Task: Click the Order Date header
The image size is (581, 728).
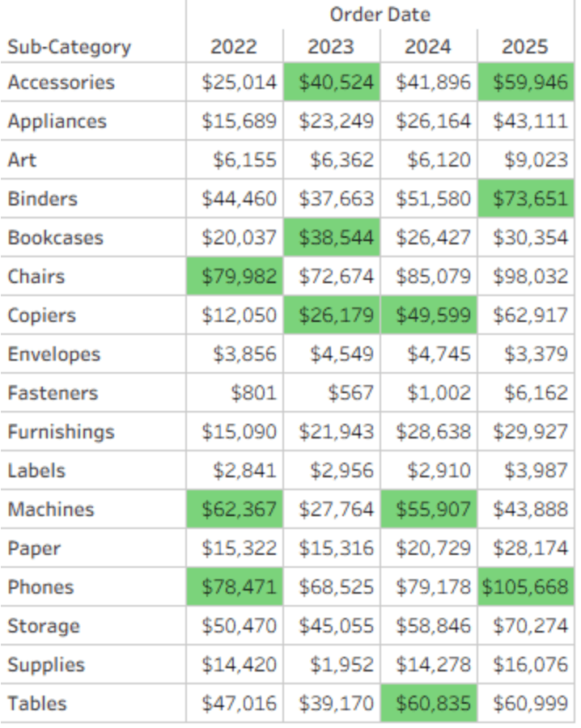Action: click(x=380, y=15)
